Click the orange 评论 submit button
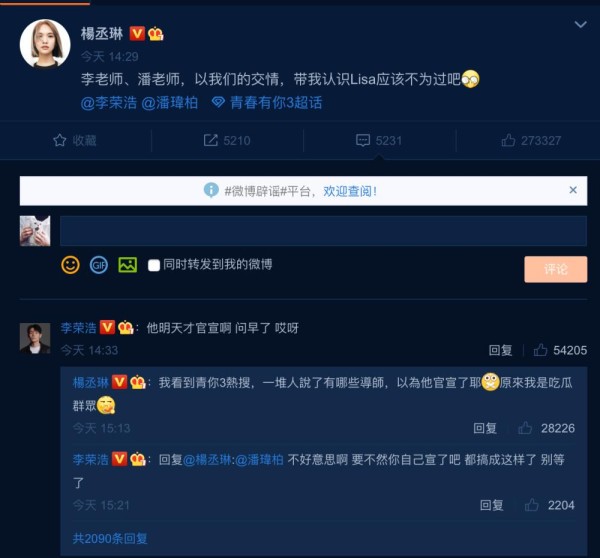 [x=556, y=269]
